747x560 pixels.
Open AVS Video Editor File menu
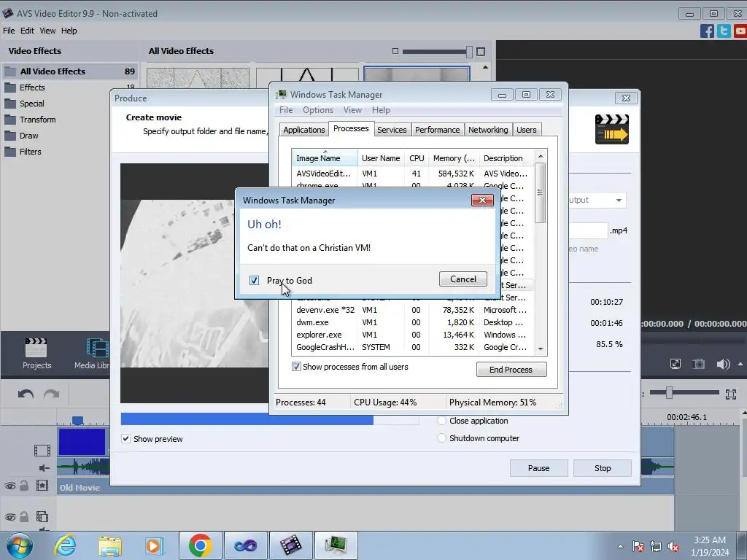[x=9, y=31]
